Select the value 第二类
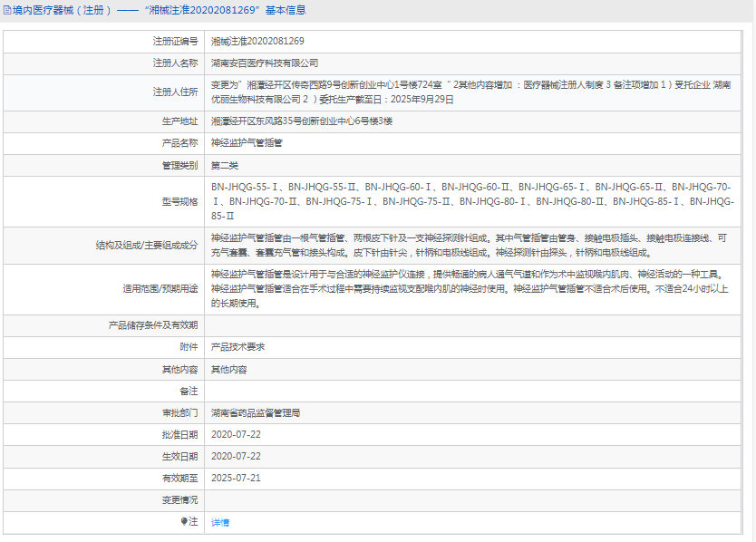756x542 pixels. click(x=225, y=165)
